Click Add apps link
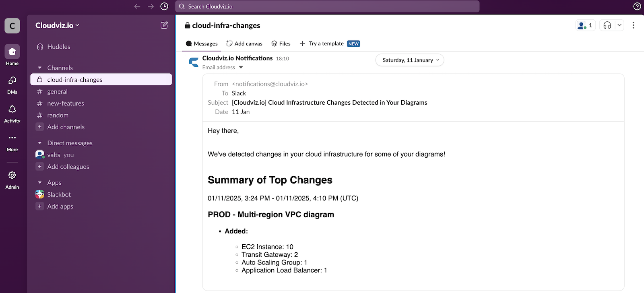Image resolution: width=644 pixels, height=293 pixels. click(x=60, y=206)
